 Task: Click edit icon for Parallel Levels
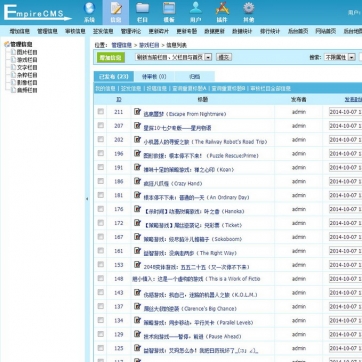[137, 320]
